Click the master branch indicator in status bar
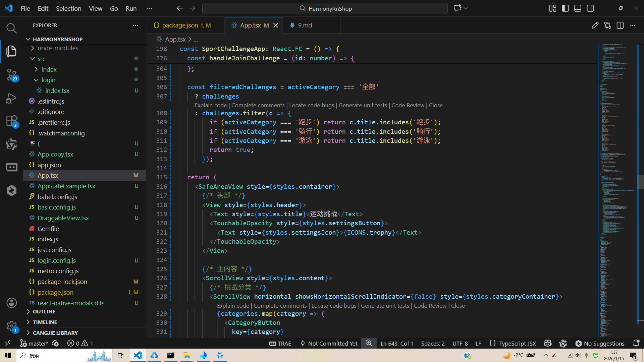 (x=34, y=343)
